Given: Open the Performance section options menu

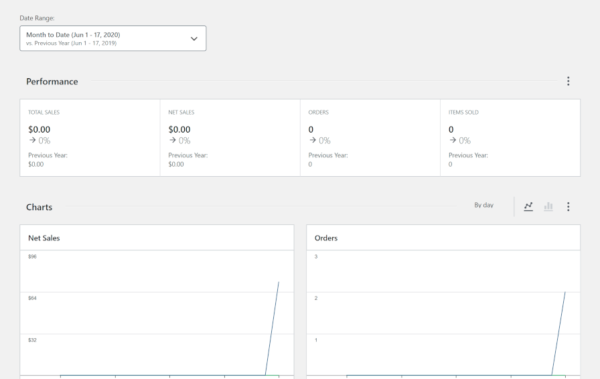Looking at the screenshot, I should 568,81.
